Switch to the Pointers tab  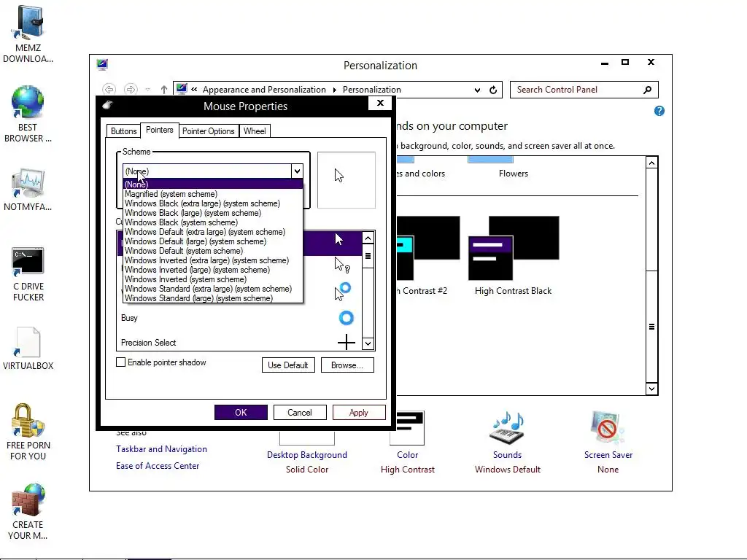click(x=160, y=130)
